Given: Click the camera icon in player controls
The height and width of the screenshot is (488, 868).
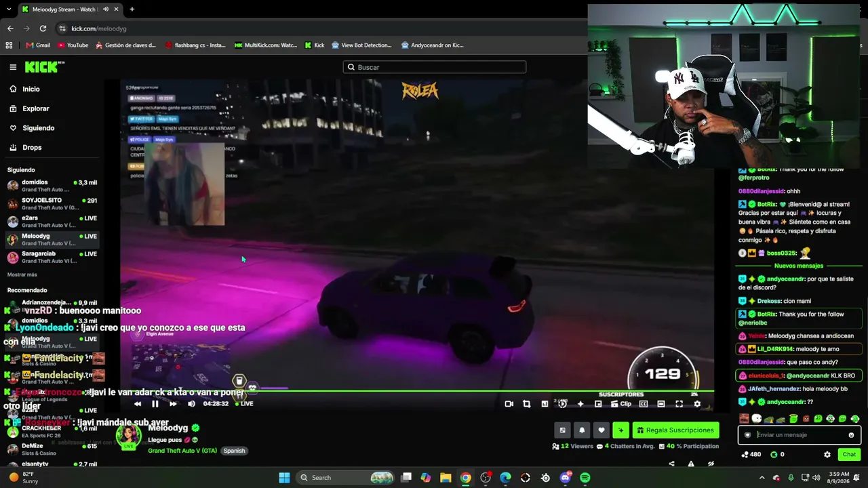Looking at the screenshot, I should (509, 404).
